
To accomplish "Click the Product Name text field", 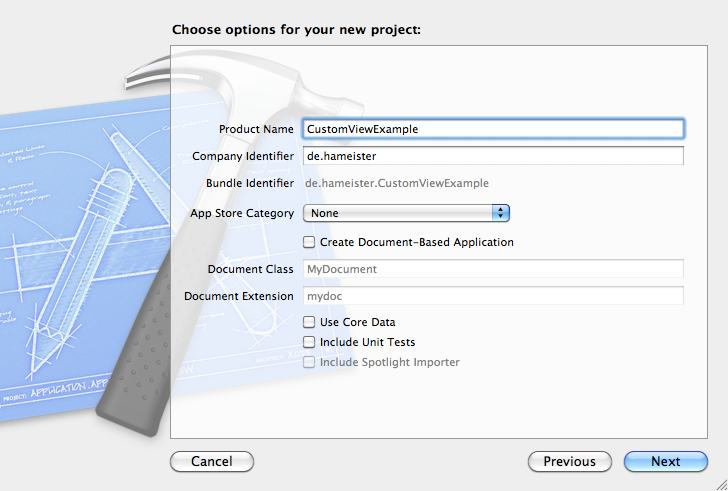I will pyautogui.click(x=493, y=129).
